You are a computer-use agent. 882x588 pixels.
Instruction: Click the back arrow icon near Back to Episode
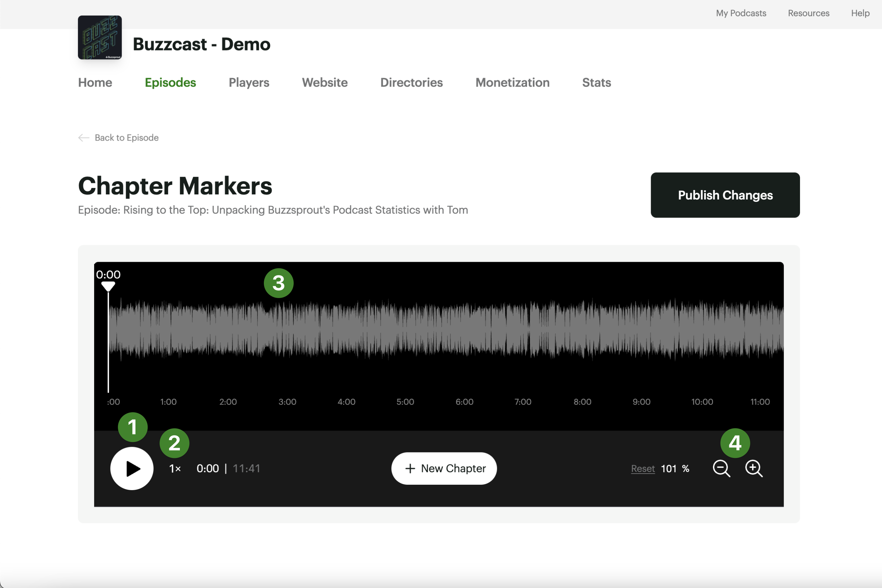pos(84,138)
